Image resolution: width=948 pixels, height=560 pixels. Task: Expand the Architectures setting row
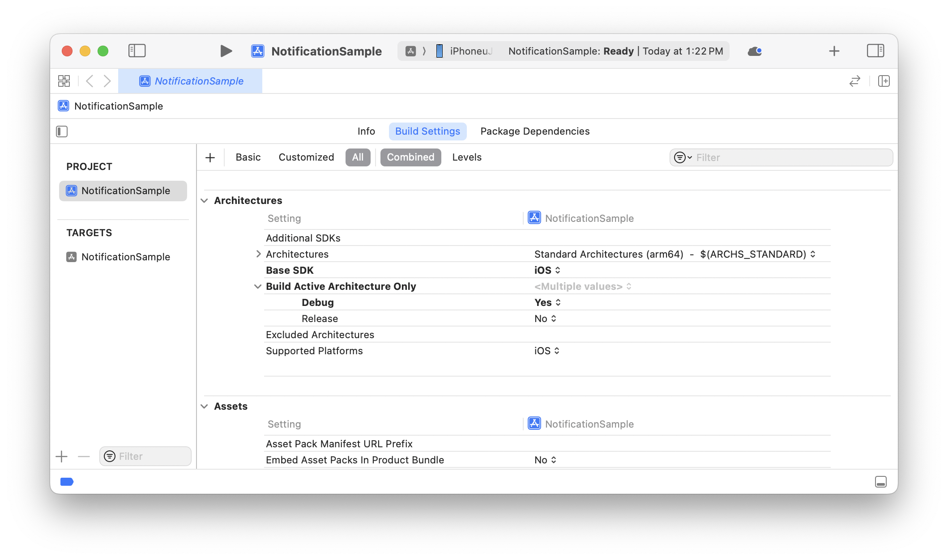[x=258, y=254]
